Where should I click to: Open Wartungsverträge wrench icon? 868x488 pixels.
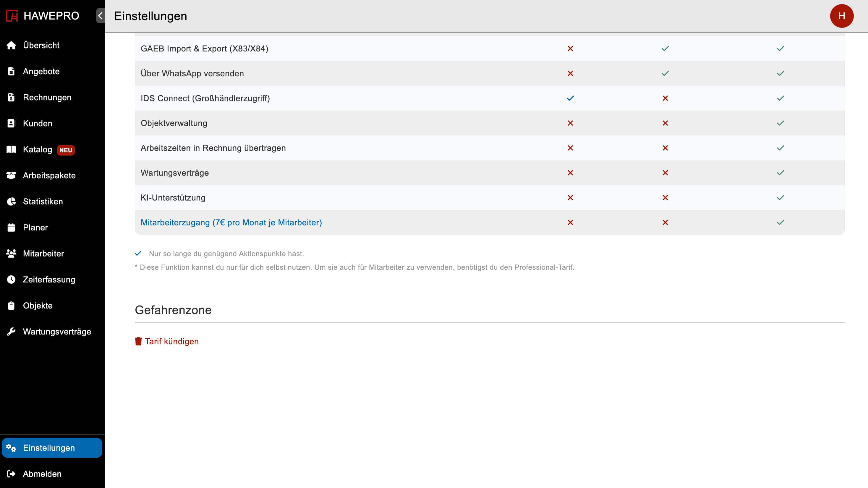[x=11, y=332]
